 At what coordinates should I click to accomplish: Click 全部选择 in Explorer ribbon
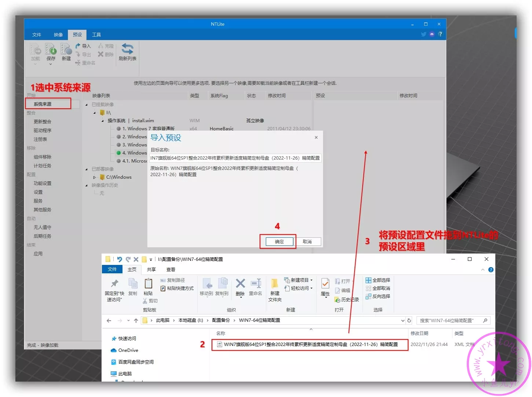[x=378, y=280]
